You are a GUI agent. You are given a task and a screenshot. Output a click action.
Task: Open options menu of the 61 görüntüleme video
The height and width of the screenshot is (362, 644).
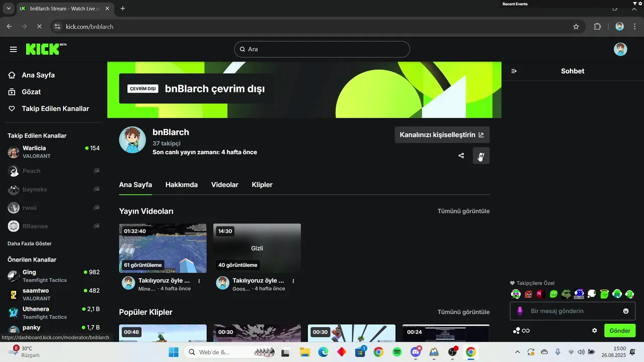click(x=199, y=281)
